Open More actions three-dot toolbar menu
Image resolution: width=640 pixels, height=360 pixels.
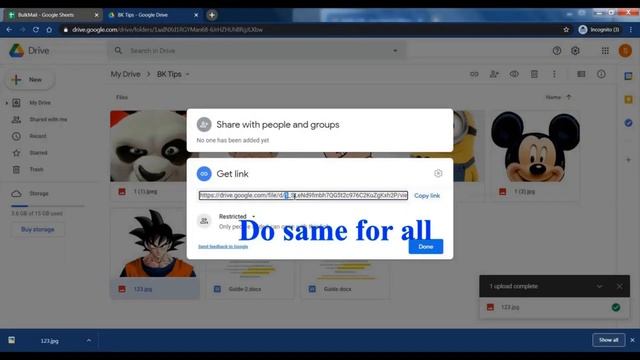click(x=554, y=74)
